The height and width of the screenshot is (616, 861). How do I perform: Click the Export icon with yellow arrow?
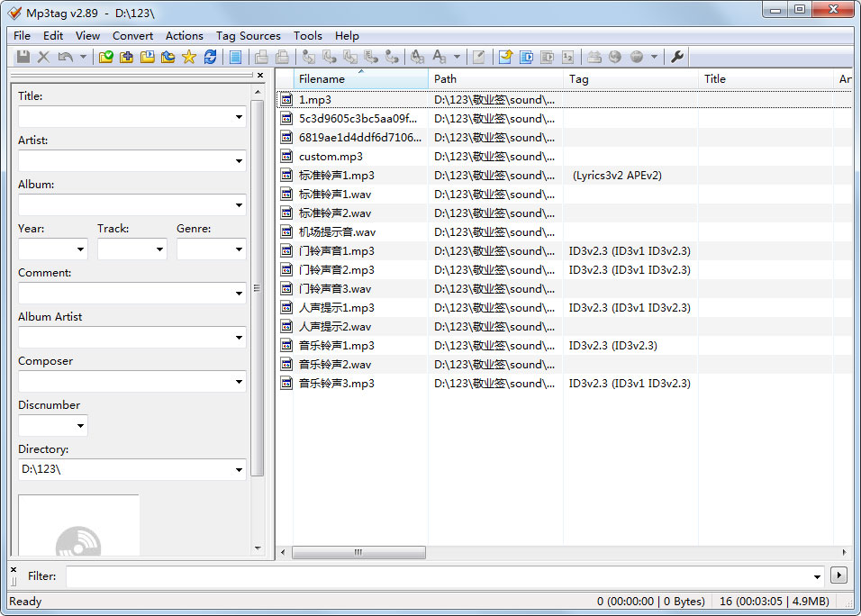pyautogui.click(x=505, y=57)
